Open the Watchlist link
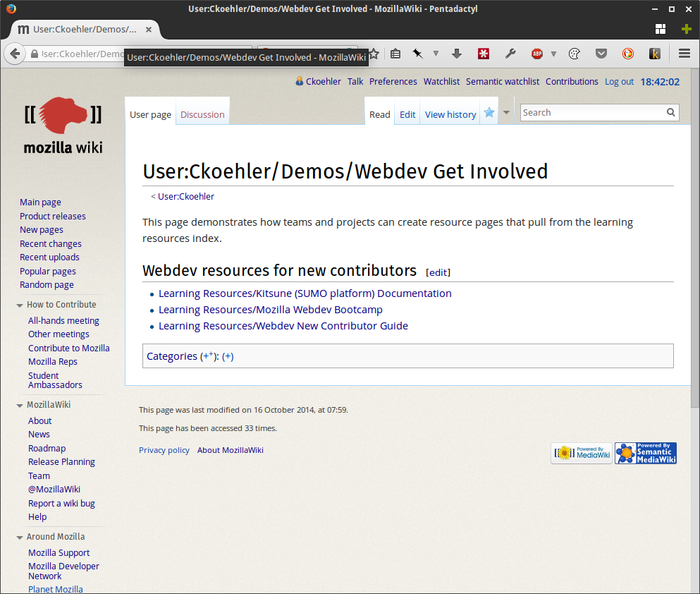This screenshot has height=594, width=700. pos(441,82)
